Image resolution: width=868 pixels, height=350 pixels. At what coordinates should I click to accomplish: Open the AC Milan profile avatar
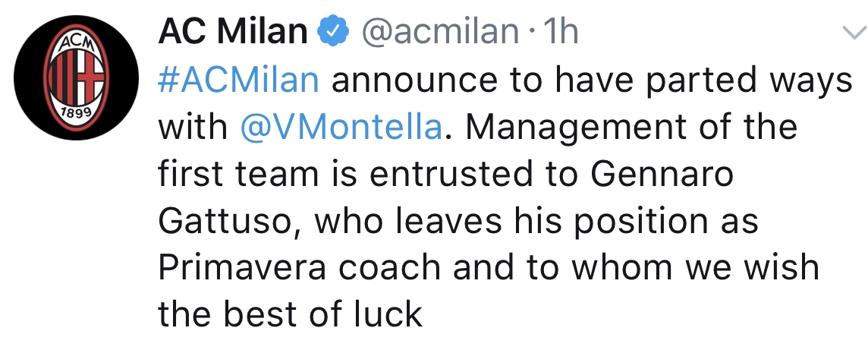[x=77, y=78]
